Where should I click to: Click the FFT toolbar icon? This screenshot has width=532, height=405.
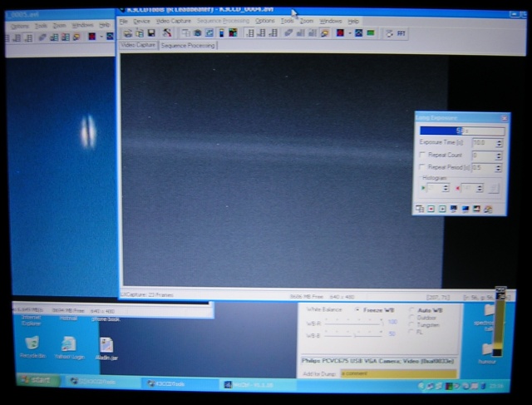pyautogui.click(x=401, y=33)
